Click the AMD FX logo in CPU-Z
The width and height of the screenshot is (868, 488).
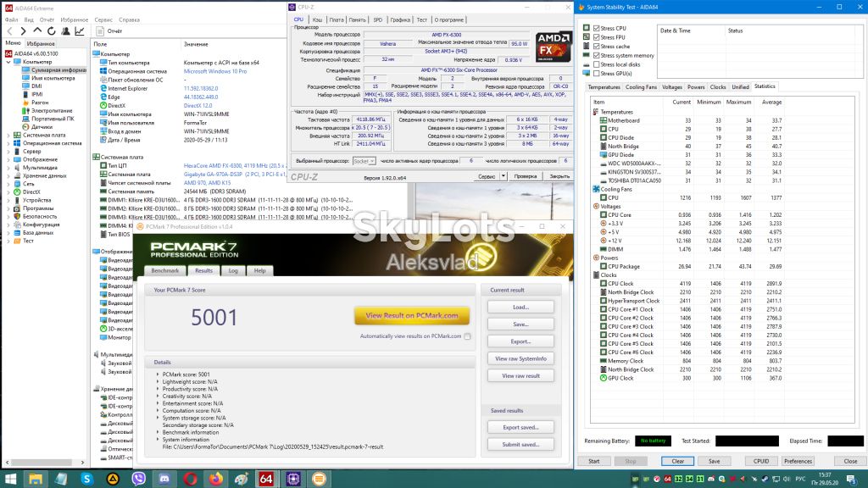553,47
